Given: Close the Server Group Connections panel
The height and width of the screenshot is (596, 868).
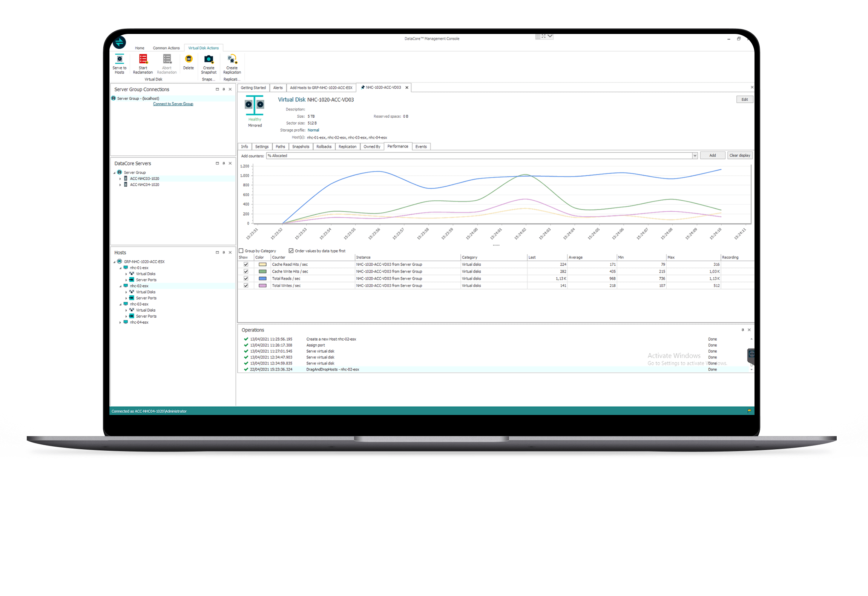Looking at the screenshot, I should pyautogui.click(x=230, y=89).
